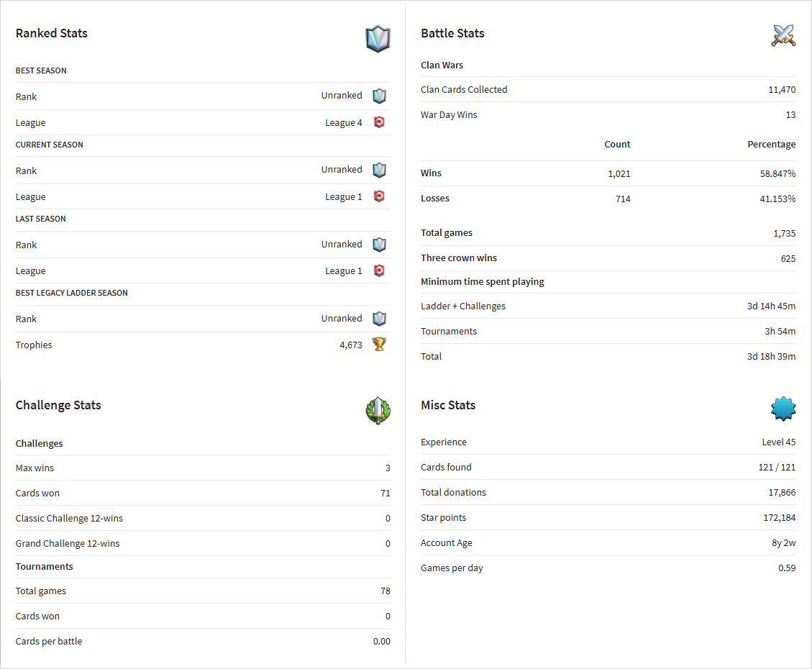Screen dimensions: 812x669
Task: Select the Wins percentage value 58.847%
Action: (x=777, y=173)
